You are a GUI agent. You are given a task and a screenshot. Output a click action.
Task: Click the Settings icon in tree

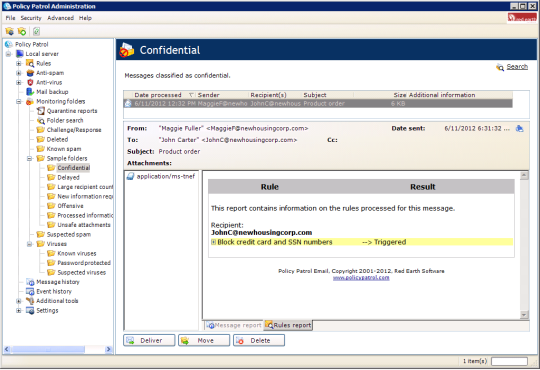(x=30, y=310)
